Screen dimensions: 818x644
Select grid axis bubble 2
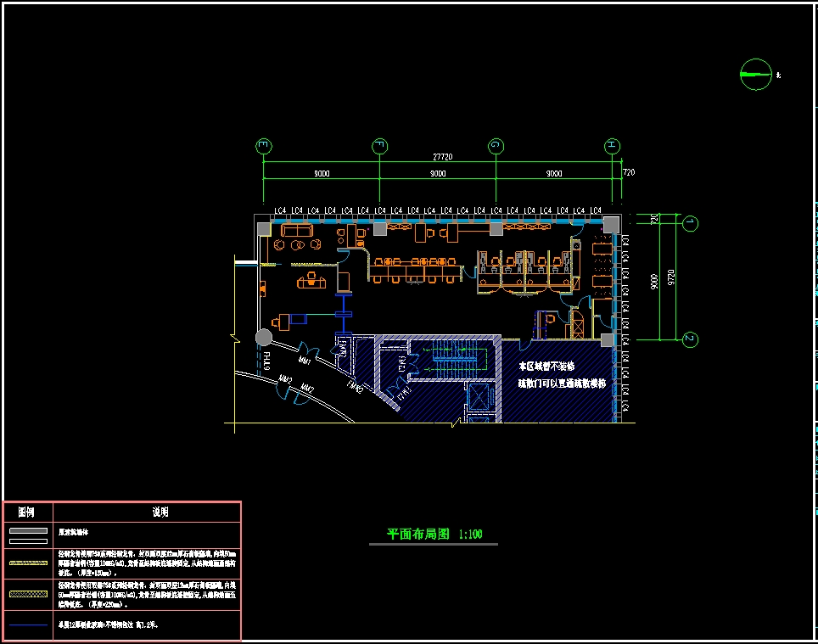(x=691, y=339)
